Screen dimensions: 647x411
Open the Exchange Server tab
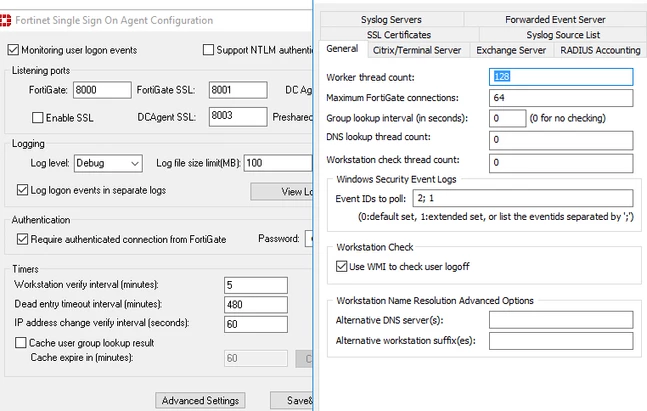click(x=511, y=50)
